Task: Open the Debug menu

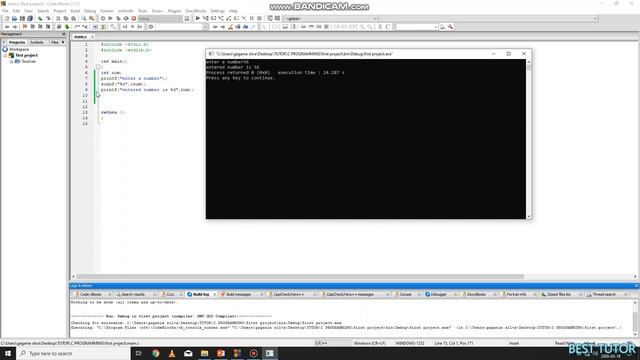Action: coord(90,11)
